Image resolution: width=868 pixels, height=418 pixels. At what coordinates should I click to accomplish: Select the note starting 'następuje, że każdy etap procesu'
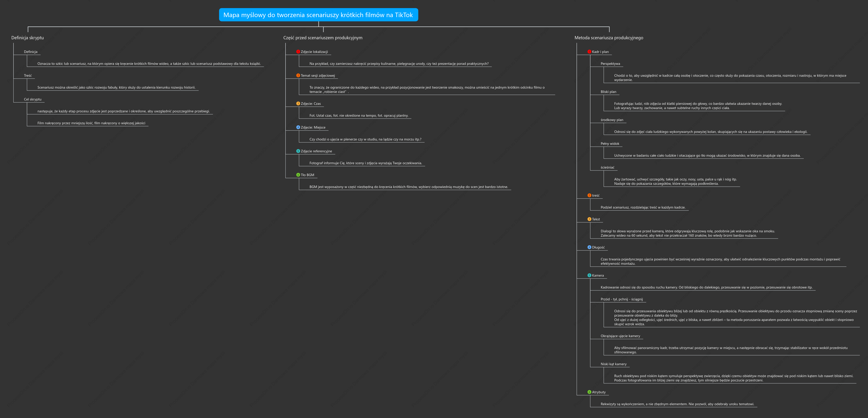click(x=123, y=111)
